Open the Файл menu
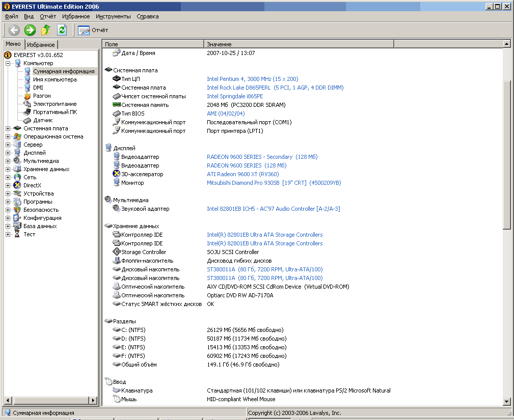Image resolution: width=514 pixels, height=420 pixels. click(12, 16)
